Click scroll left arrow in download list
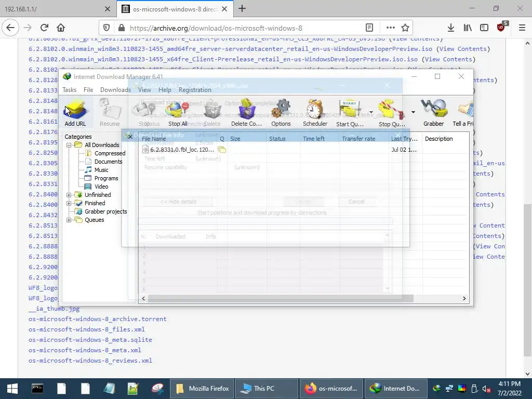532x399 pixels. click(x=143, y=299)
